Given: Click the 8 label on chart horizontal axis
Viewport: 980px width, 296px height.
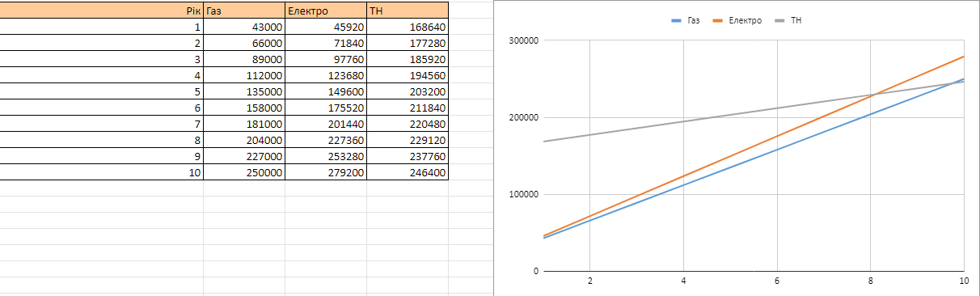Looking at the screenshot, I should point(871,281).
